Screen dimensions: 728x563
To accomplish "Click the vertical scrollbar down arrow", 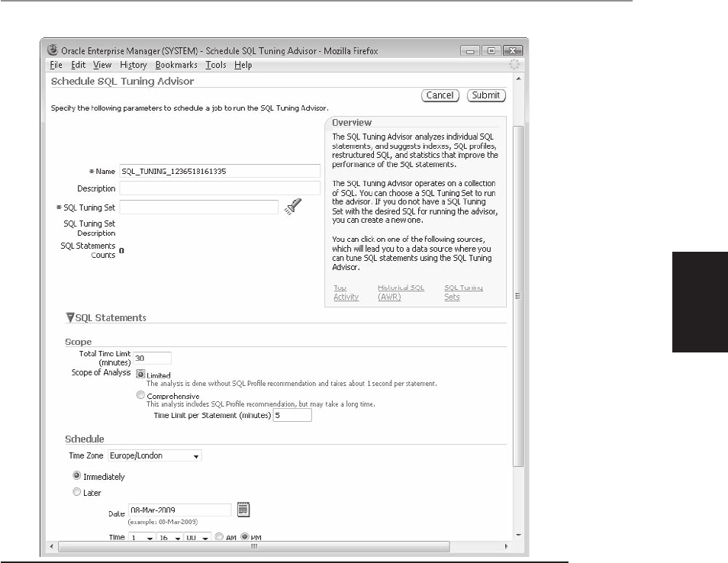I will pyautogui.click(x=518, y=535).
